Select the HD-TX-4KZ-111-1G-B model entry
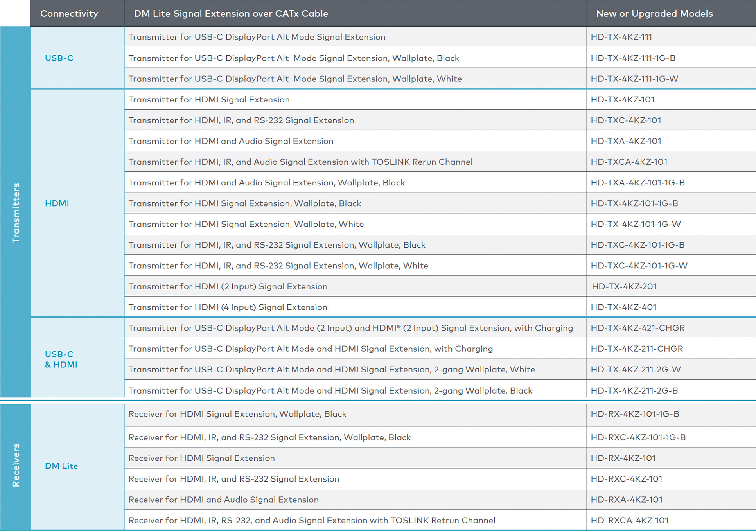Image resolution: width=756 pixels, height=532 pixels. [633, 58]
